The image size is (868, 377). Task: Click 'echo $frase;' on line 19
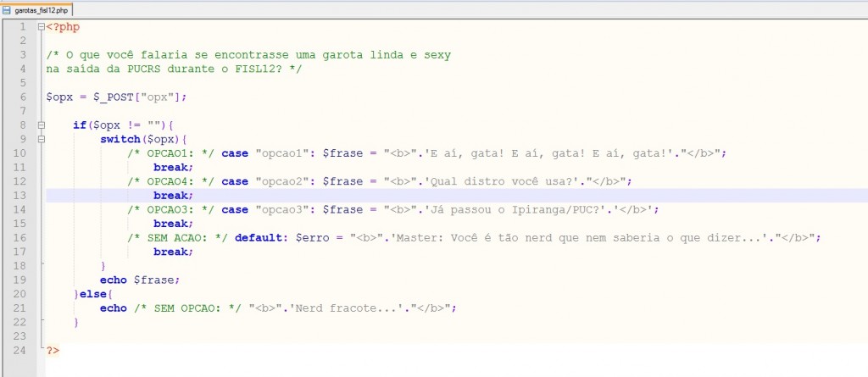tap(140, 280)
